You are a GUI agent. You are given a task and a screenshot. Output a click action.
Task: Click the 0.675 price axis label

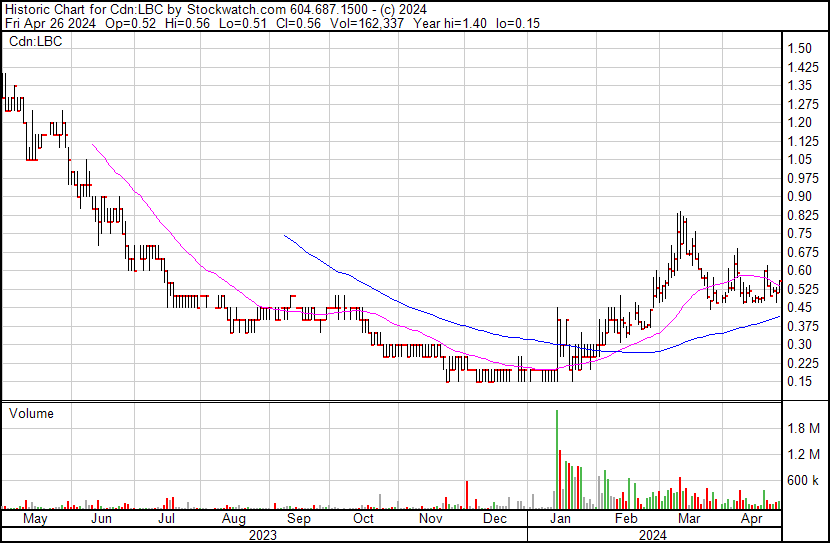click(x=803, y=252)
